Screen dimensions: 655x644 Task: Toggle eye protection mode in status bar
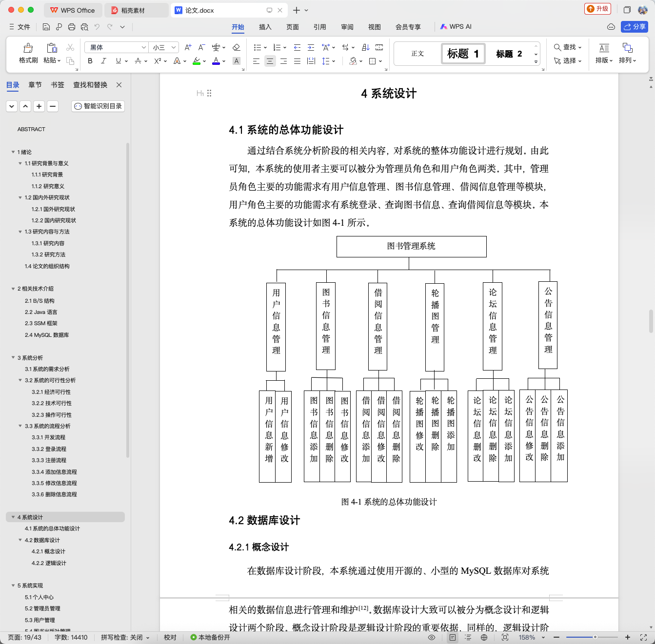point(432,637)
